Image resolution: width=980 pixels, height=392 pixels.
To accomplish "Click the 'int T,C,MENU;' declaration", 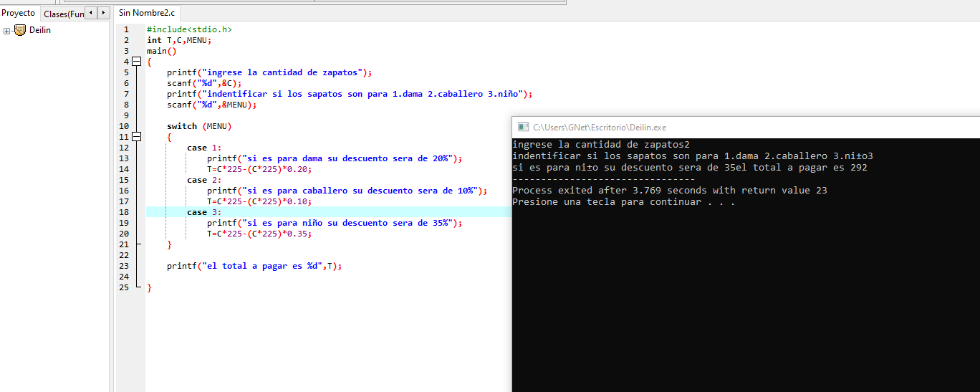I will 179,40.
